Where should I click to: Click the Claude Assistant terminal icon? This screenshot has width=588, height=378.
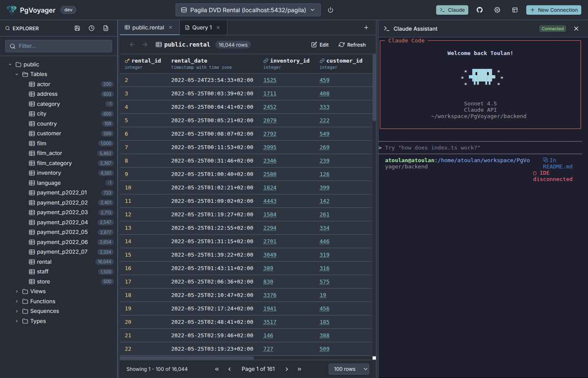pos(387,29)
